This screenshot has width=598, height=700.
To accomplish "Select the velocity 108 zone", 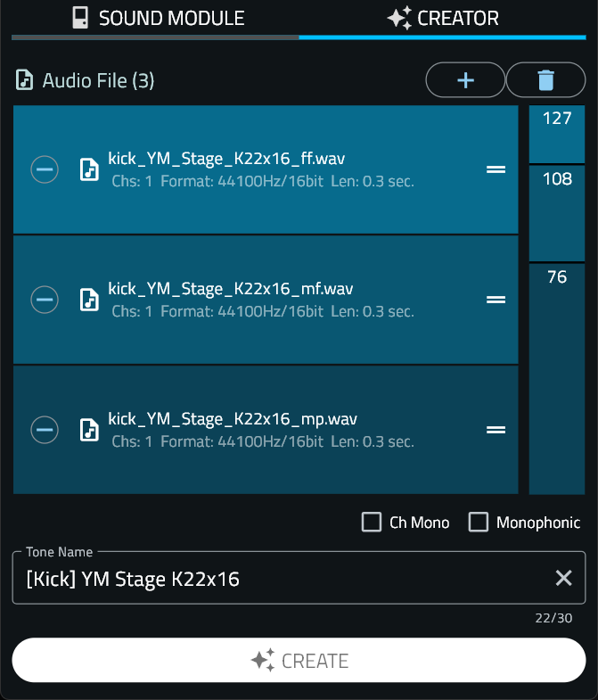I will pyautogui.click(x=557, y=212).
